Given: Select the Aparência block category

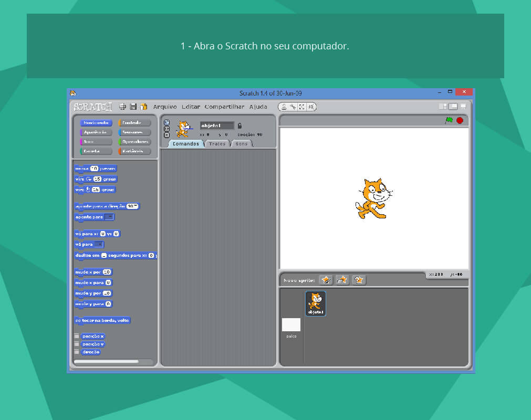Looking at the screenshot, I should [96, 132].
